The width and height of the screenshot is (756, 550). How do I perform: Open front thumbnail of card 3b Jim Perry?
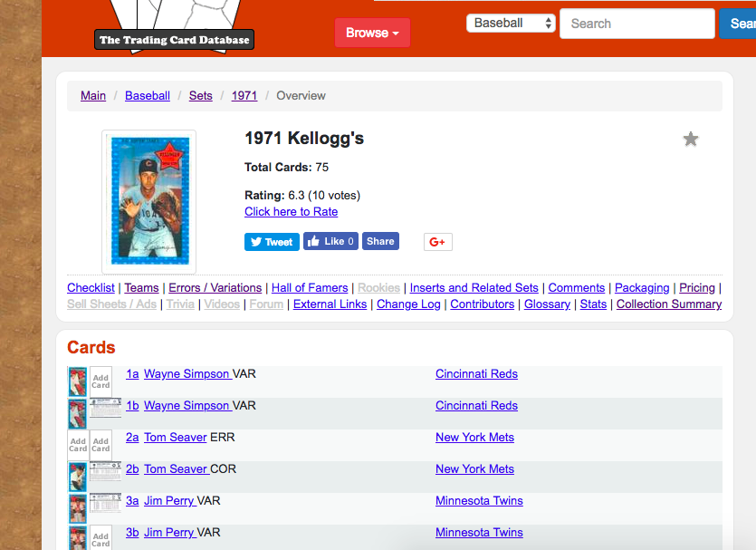[x=77, y=538]
